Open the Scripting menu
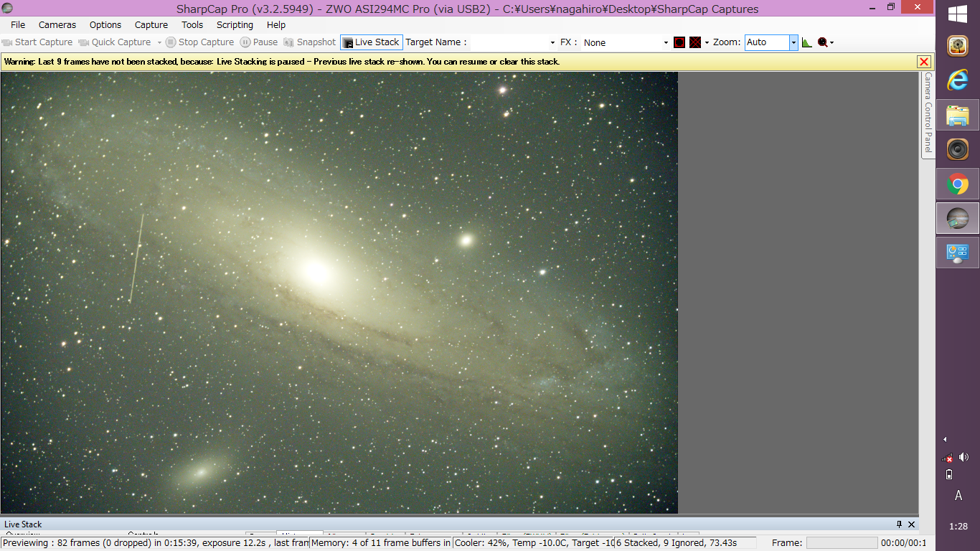The width and height of the screenshot is (980, 551). click(235, 24)
